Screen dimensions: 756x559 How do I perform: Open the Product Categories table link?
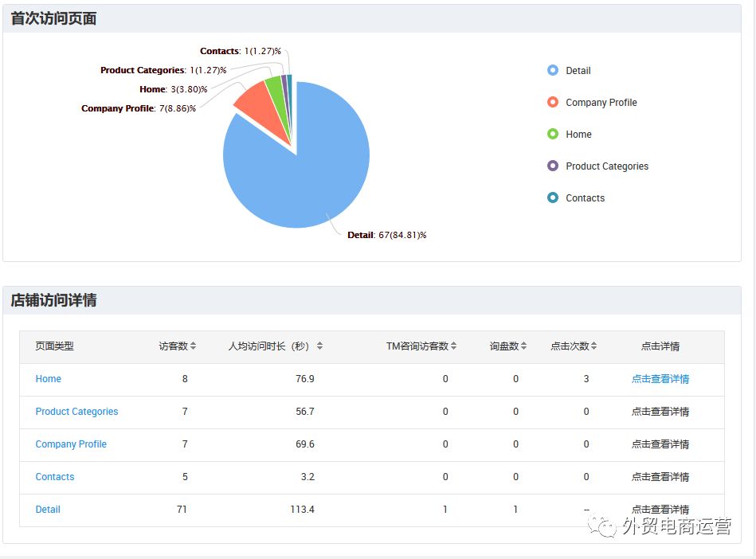click(76, 412)
